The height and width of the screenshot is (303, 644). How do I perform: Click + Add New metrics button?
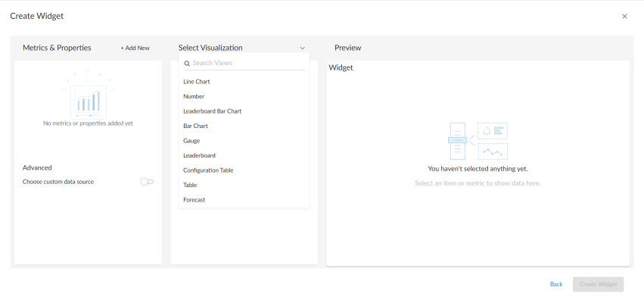(135, 48)
